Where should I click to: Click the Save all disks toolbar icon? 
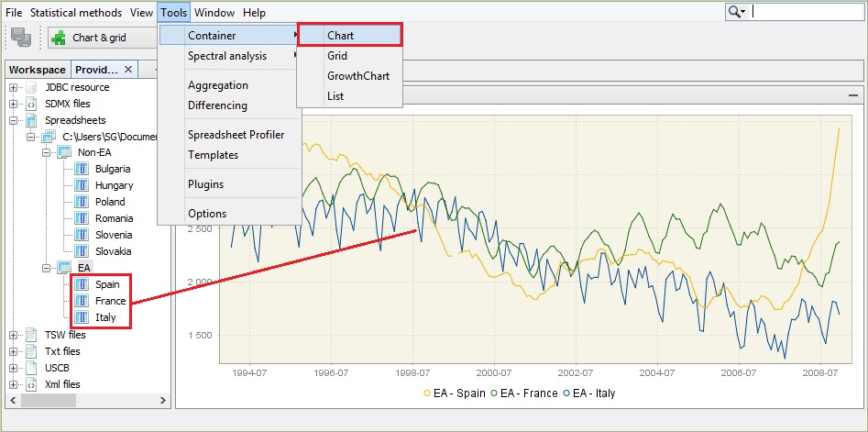point(21,38)
